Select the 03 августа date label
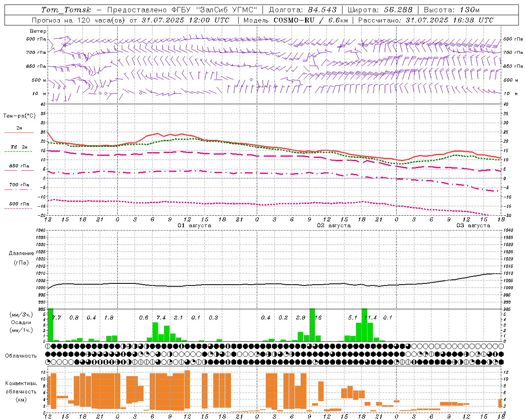The height and width of the screenshot is (420, 525). point(473,226)
